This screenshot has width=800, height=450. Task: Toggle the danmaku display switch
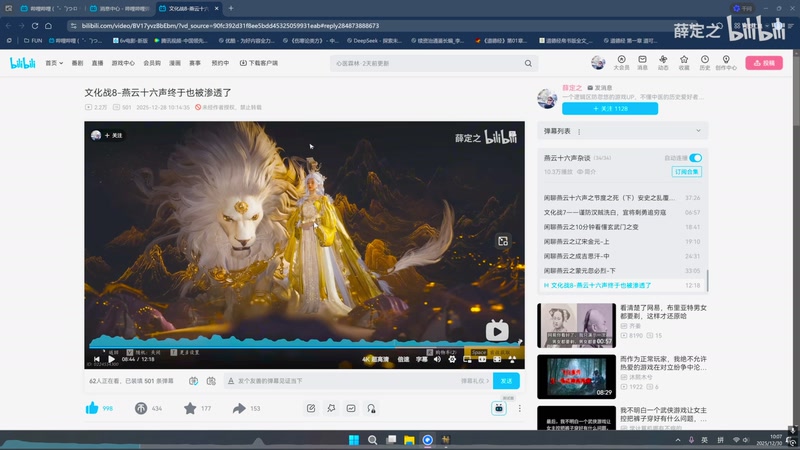pos(193,381)
